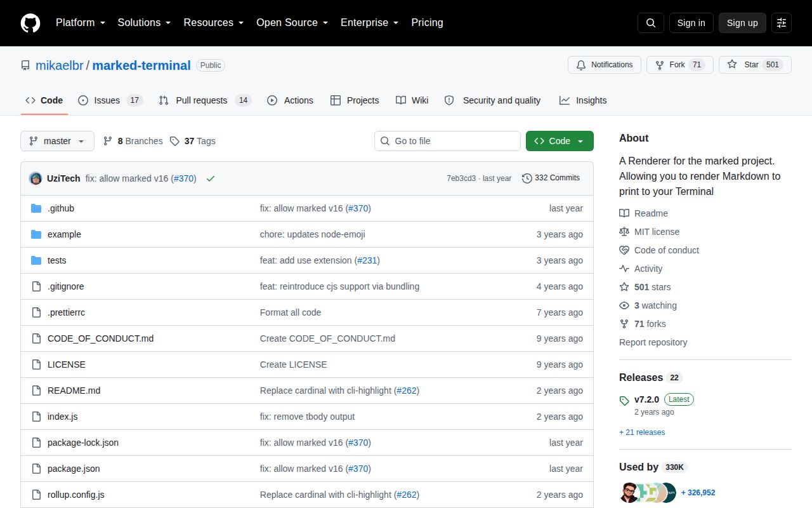
Task: Open the marked-terminal repository link
Action: point(141,65)
